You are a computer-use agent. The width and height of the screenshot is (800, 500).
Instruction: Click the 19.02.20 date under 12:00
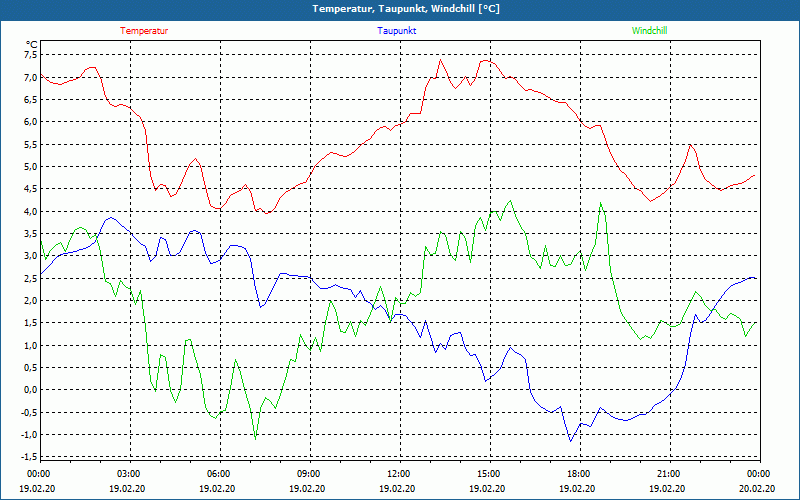click(397, 488)
